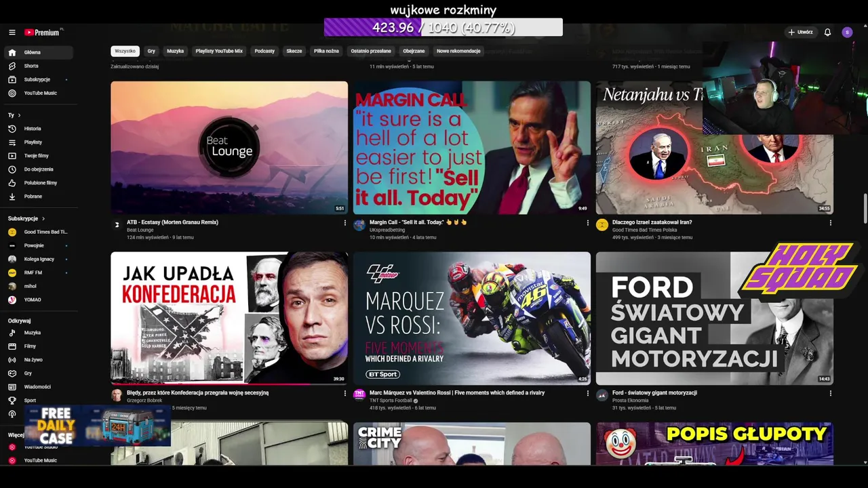Image resolution: width=868 pixels, height=488 pixels.
Task: Open Shorts in sidebar
Action: 38,66
